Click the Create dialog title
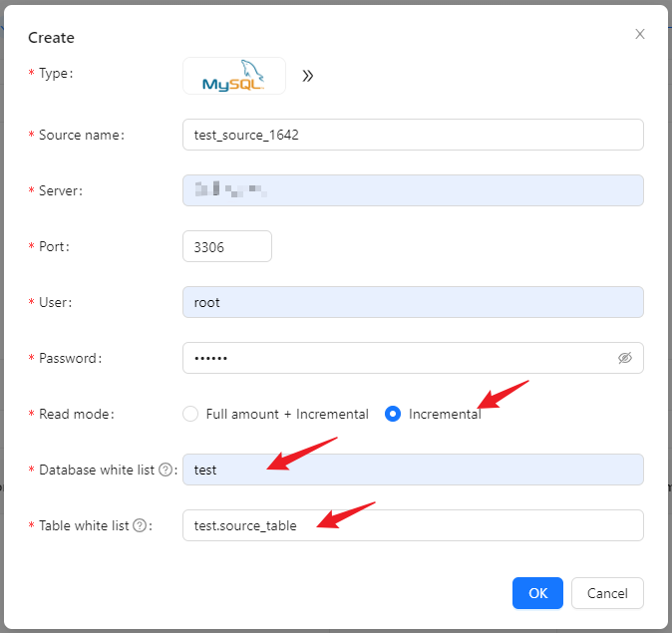Screen dimensions: 672x633 (x=51, y=38)
